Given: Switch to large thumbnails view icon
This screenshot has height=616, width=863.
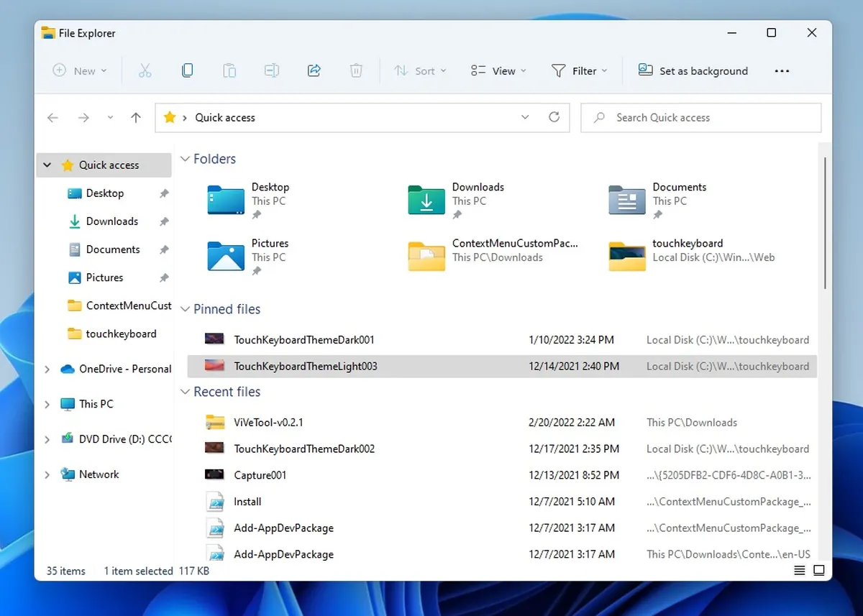Looking at the screenshot, I should coord(818,571).
